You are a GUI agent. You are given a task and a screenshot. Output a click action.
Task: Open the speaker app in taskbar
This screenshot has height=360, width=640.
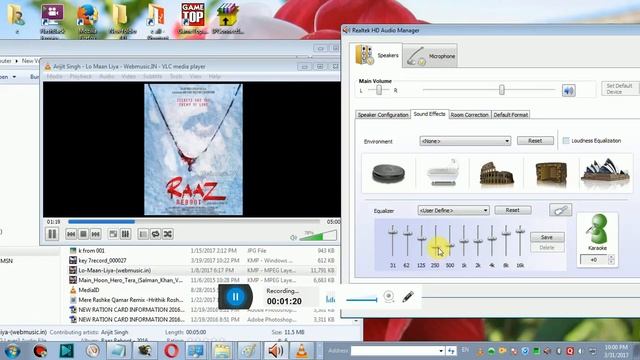pos(276,351)
